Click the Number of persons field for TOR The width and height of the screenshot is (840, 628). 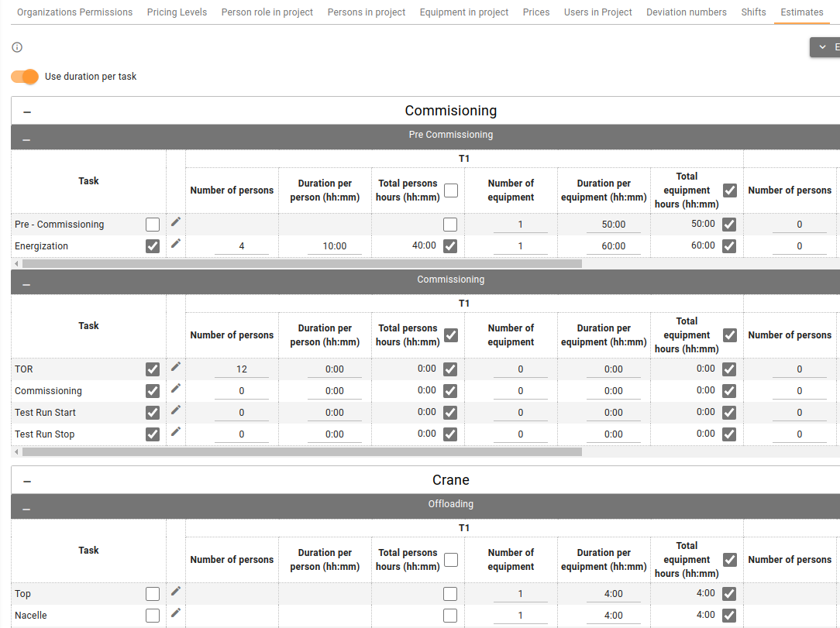pos(242,369)
